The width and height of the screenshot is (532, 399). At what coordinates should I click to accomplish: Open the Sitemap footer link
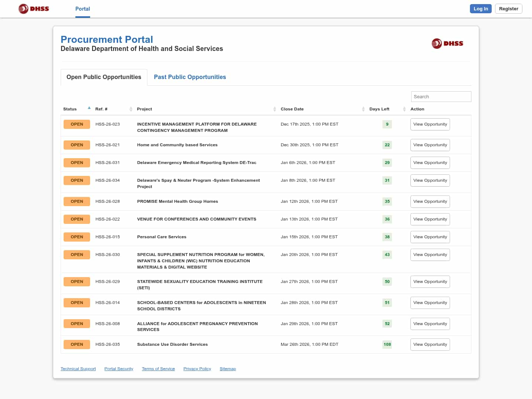point(228,369)
